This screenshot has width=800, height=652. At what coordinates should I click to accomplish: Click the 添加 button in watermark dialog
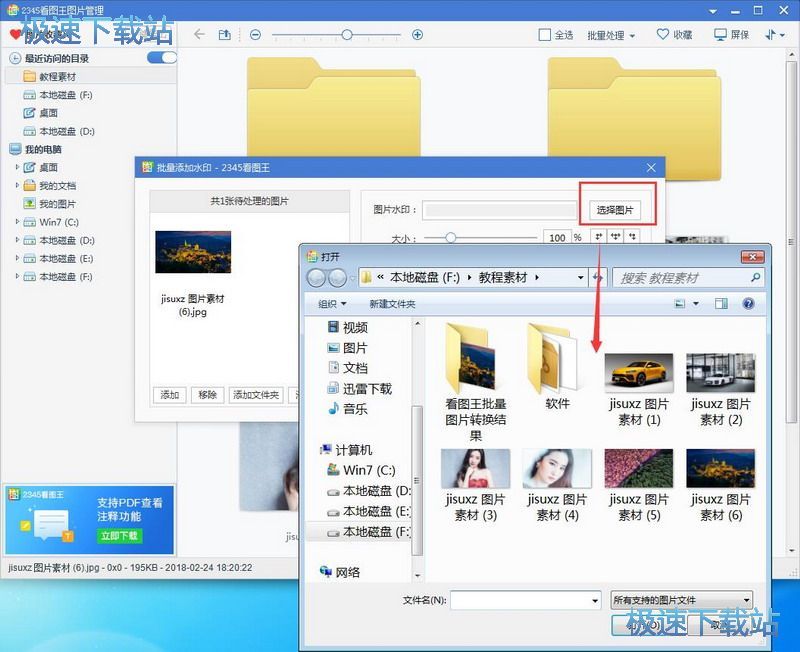click(170, 395)
